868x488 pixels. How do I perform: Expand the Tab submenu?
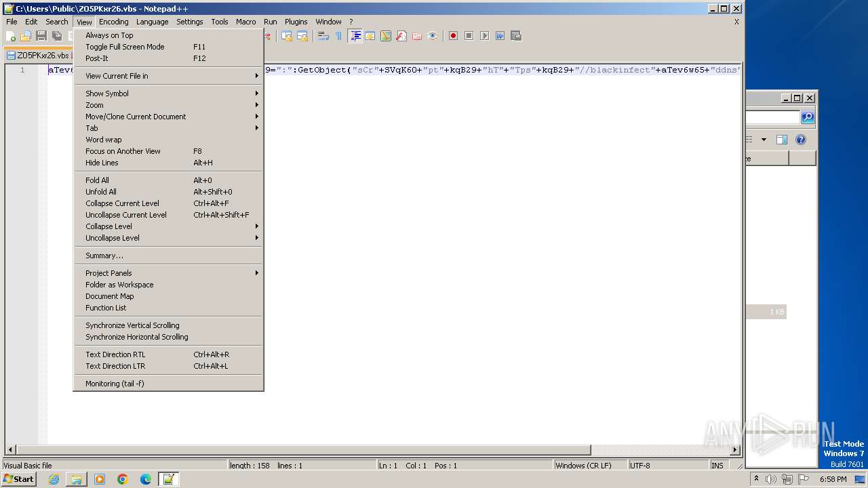pos(168,128)
